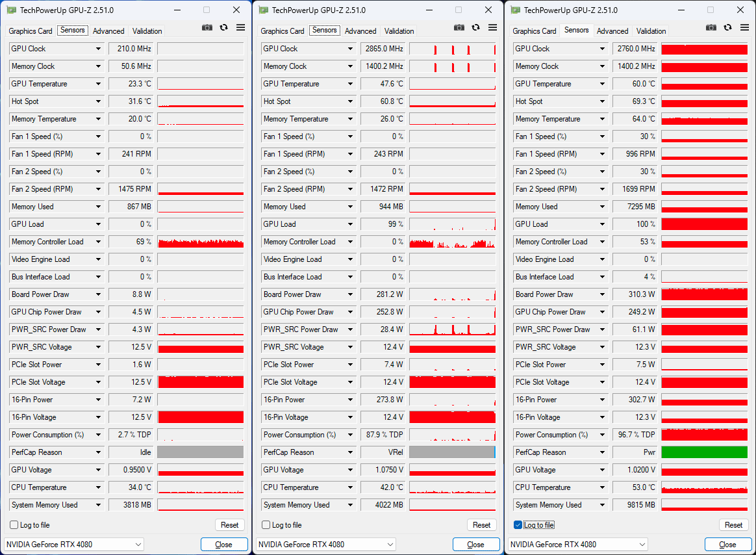Image resolution: width=756 pixels, height=555 pixels.
Task: Click the 53.0 °C CPU Temperature value
Action: (x=635, y=487)
